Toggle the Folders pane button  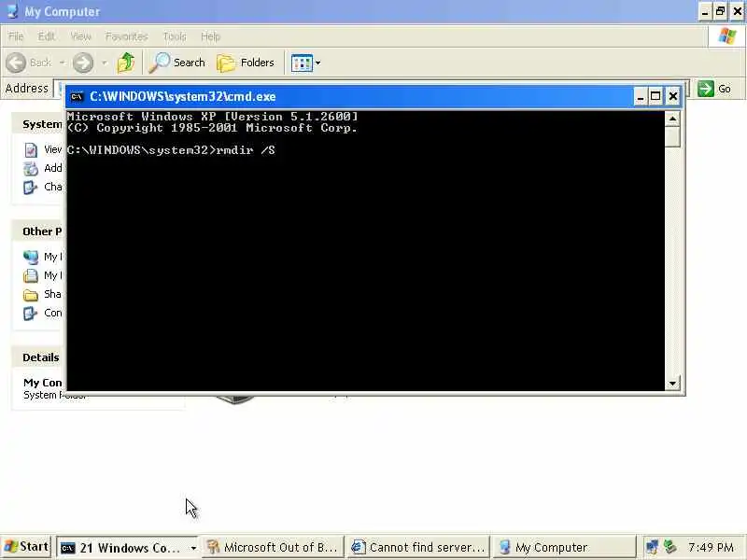point(246,63)
